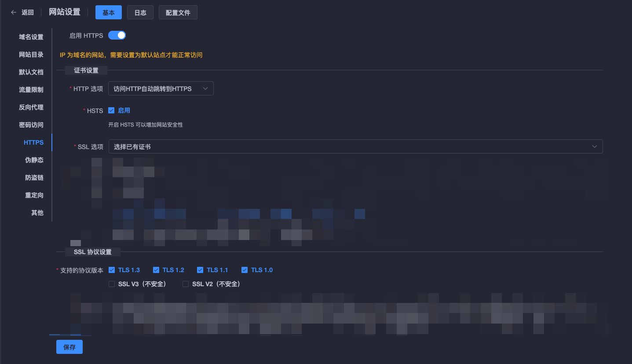Uncheck the TLS 1.3 protocol checkbox
This screenshot has height=364, width=632.
click(x=112, y=270)
